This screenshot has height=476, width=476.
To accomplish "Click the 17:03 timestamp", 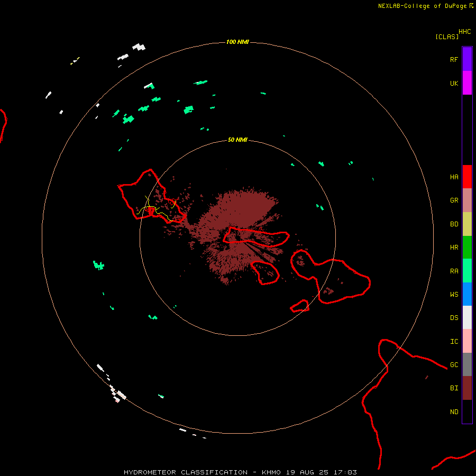I will click(x=345, y=472).
